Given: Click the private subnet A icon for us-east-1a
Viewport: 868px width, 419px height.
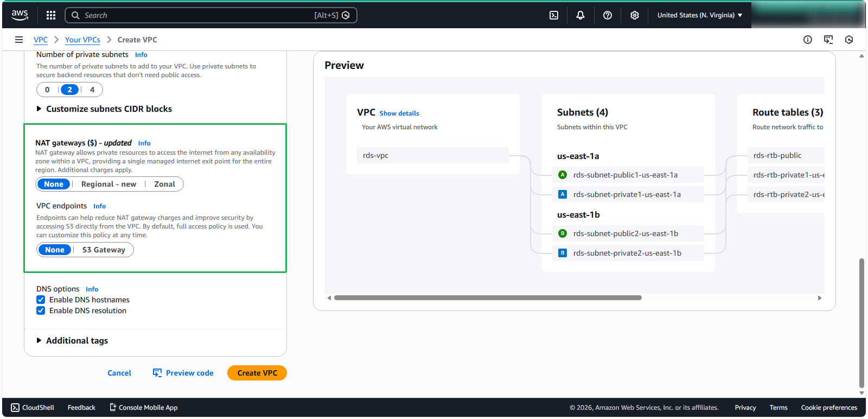Looking at the screenshot, I should click(x=563, y=194).
